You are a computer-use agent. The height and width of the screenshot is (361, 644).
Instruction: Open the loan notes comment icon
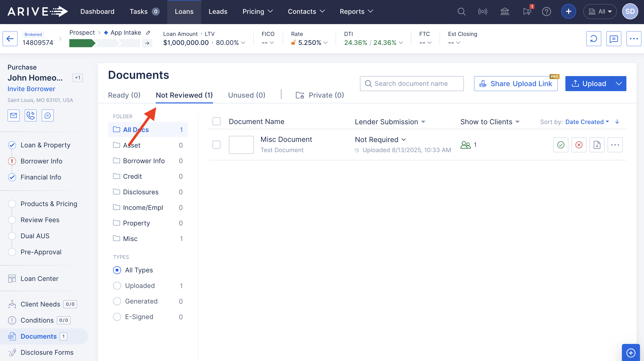point(614,39)
